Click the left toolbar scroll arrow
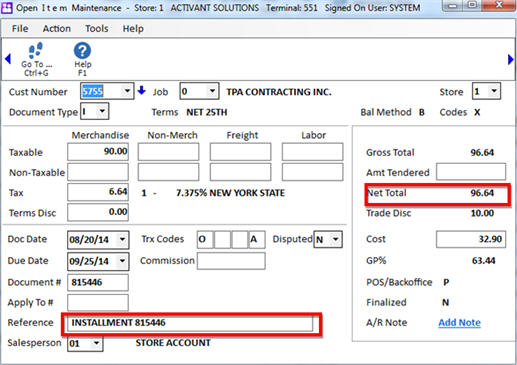 click(x=8, y=59)
